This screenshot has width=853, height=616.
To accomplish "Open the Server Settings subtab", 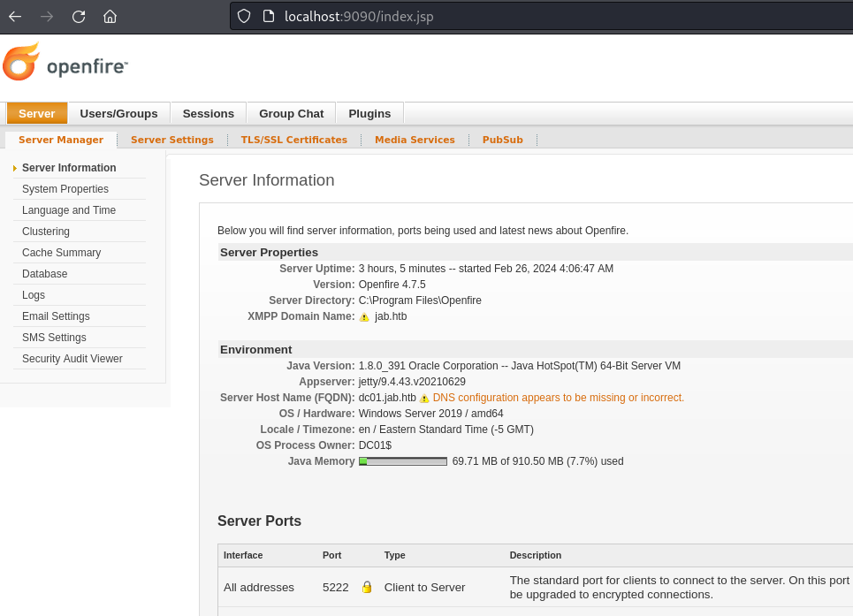I will 171,140.
